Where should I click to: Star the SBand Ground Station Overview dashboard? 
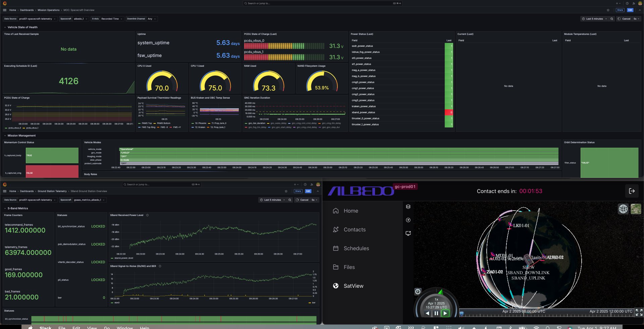pyautogui.click(x=286, y=191)
